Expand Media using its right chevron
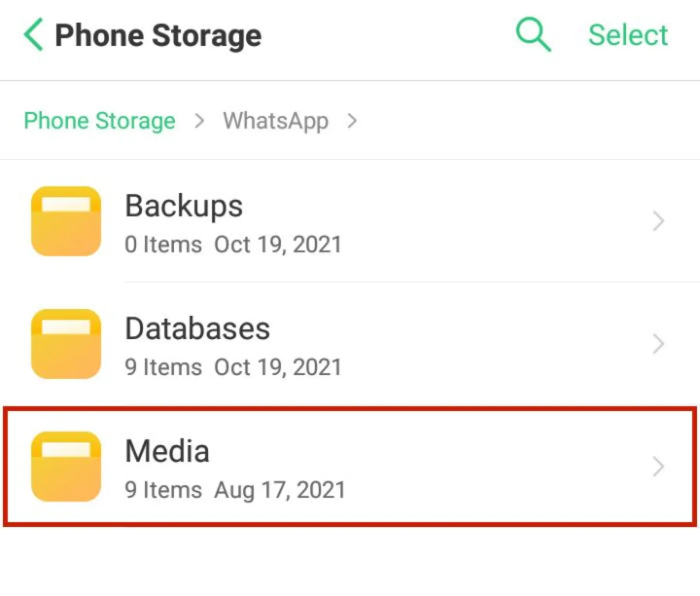 pyautogui.click(x=658, y=466)
